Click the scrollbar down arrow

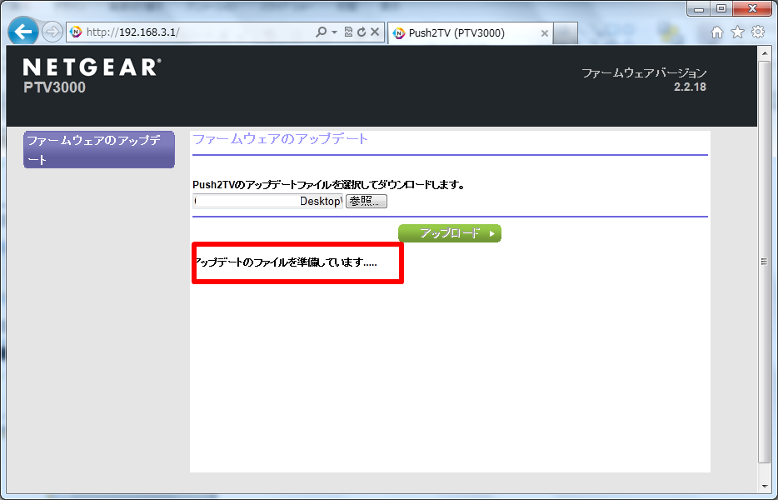(764, 486)
